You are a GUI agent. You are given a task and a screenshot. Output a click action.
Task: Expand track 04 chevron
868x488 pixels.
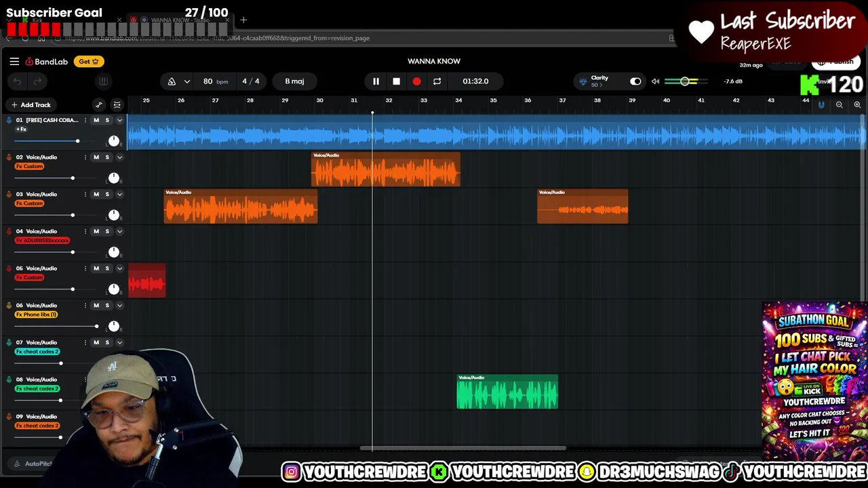119,232
